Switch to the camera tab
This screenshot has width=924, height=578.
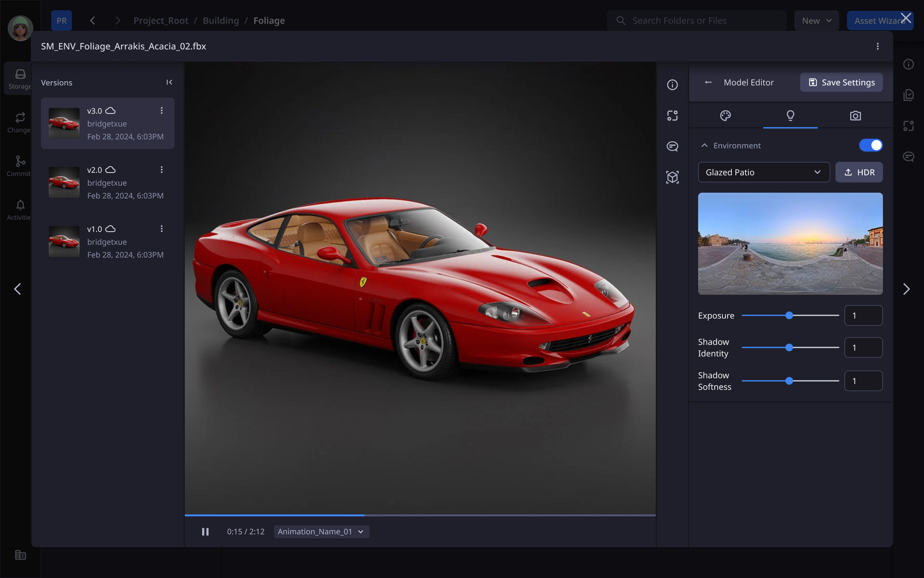(x=855, y=116)
